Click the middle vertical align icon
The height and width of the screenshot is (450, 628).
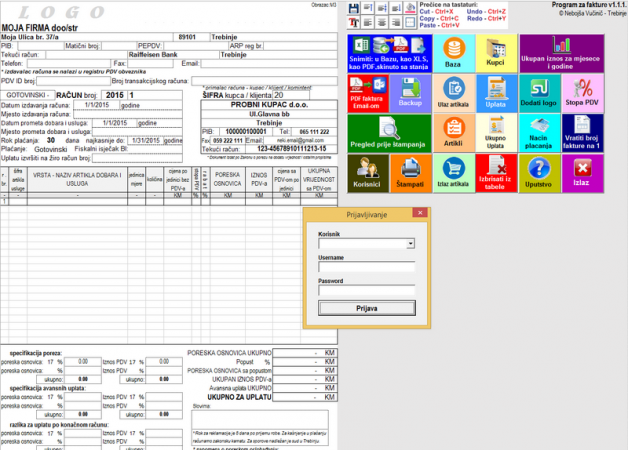coord(382,8)
